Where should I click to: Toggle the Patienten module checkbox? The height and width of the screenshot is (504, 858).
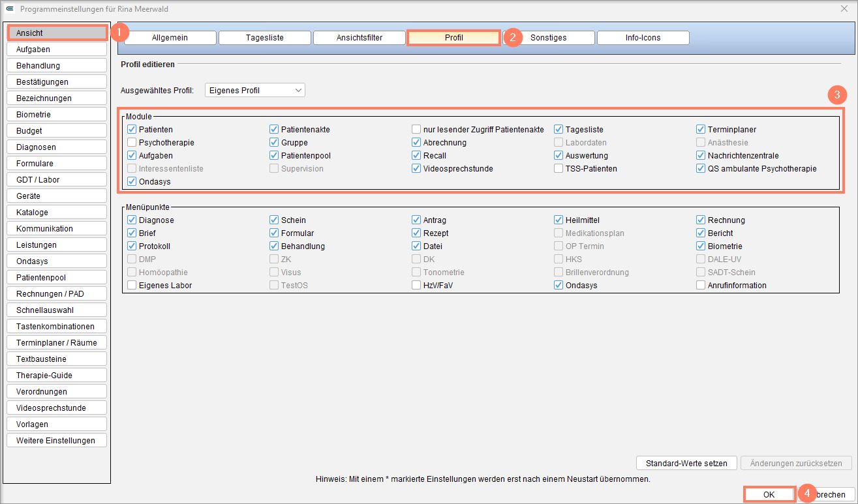[132, 130]
